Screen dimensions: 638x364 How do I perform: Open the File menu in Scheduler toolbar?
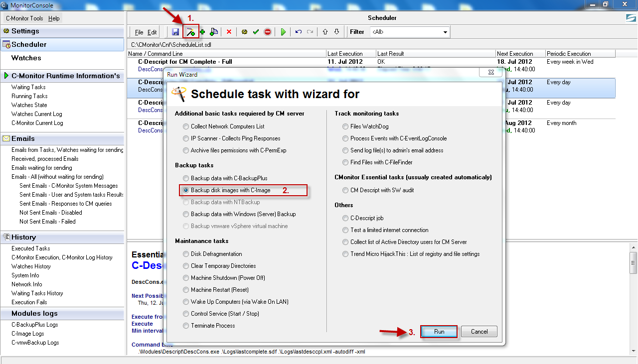click(x=139, y=32)
